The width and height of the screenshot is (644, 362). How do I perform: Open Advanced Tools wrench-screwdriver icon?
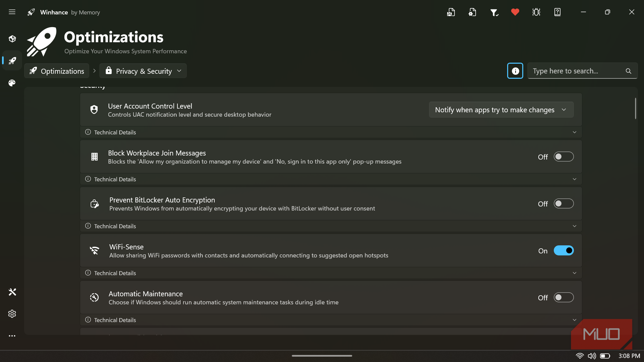coord(12,292)
